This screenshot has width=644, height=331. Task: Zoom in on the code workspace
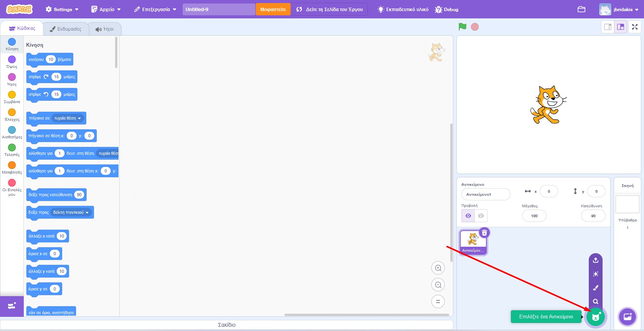click(x=438, y=268)
